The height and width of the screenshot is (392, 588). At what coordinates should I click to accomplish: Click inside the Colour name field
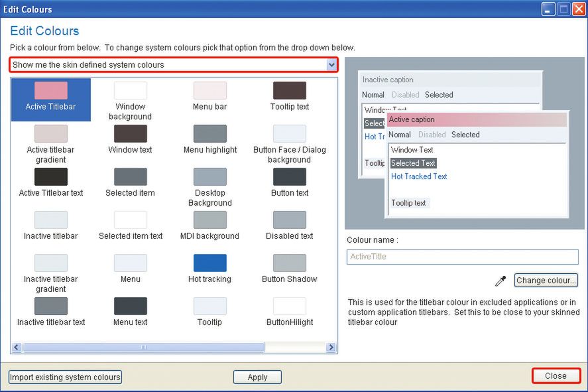click(x=462, y=257)
